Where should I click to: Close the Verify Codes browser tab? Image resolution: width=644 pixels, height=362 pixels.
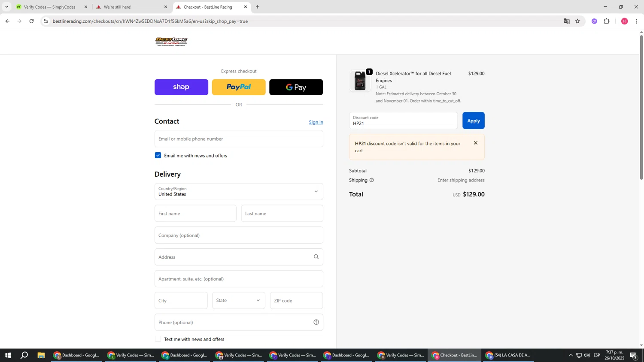pos(86,7)
